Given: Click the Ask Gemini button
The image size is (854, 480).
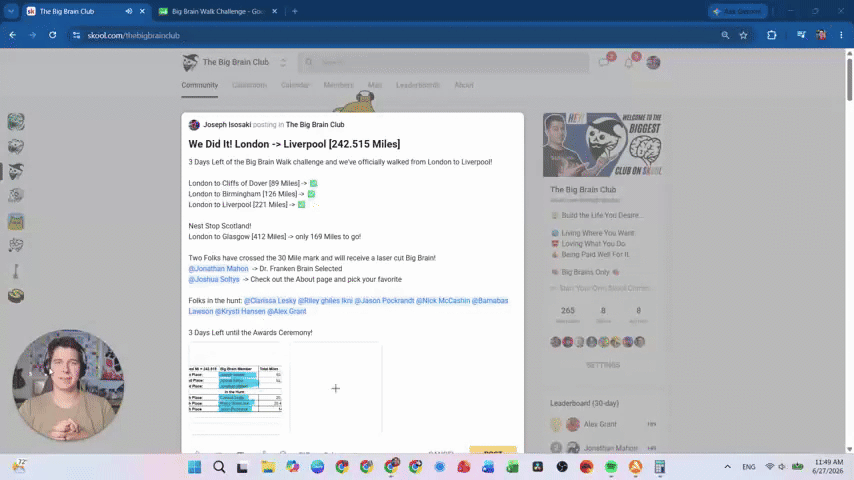Looking at the screenshot, I should tap(738, 11).
